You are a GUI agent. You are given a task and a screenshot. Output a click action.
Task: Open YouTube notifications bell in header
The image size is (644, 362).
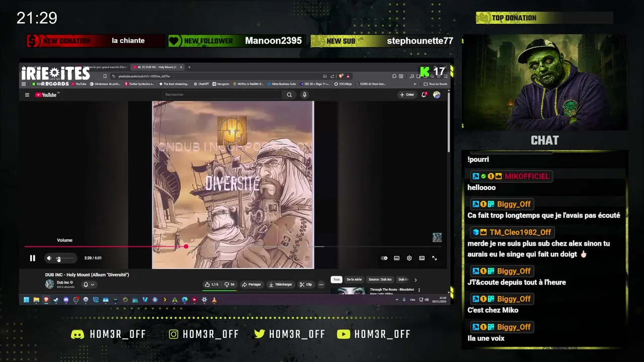point(424,95)
